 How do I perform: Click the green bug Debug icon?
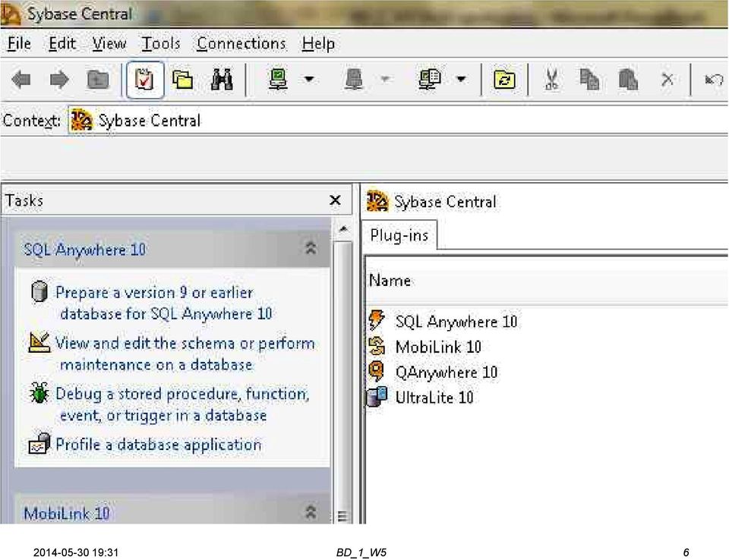[39, 393]
